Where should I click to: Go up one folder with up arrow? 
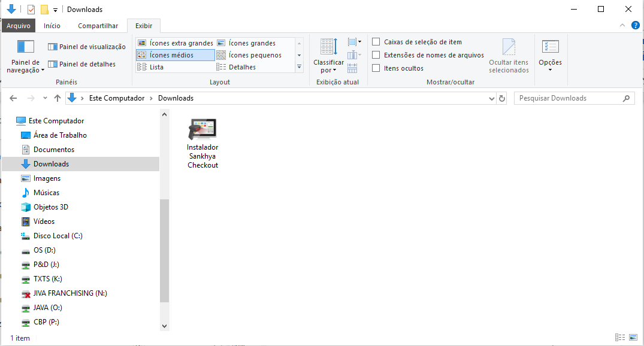(x=58, y=98)
